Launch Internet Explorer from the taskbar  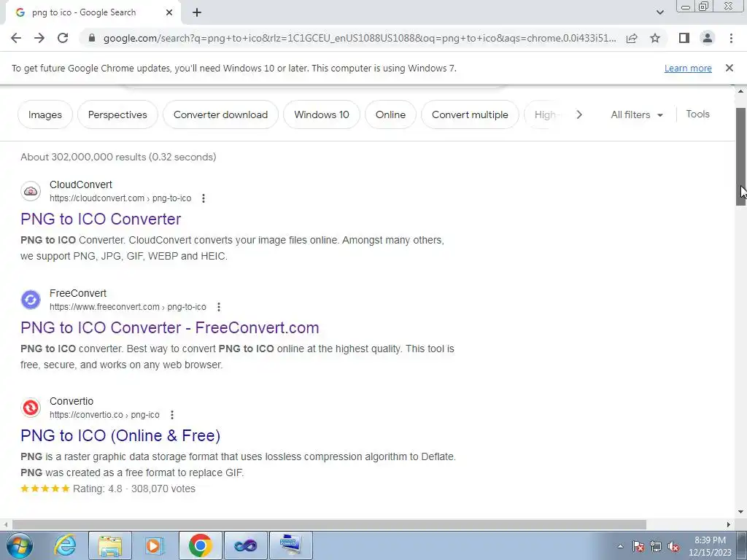(65, 545)
